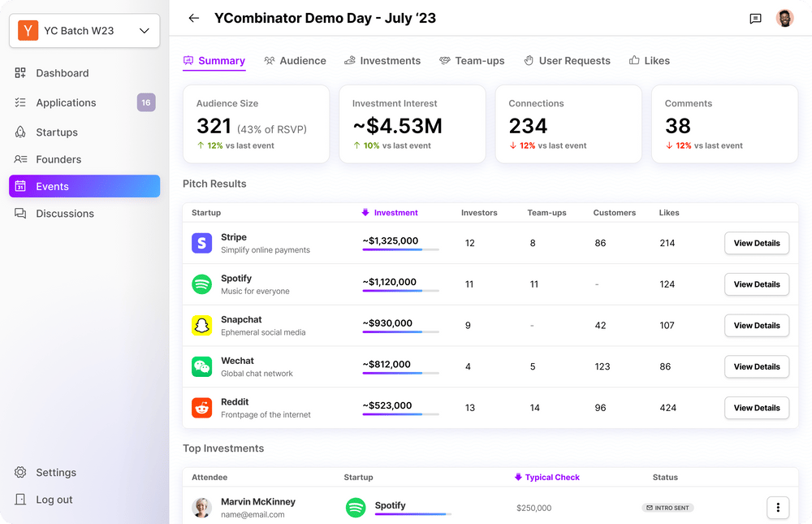This screenshot has width=812, height=524.
Task: Click the Settings gear icon
Action: (20, 472)
